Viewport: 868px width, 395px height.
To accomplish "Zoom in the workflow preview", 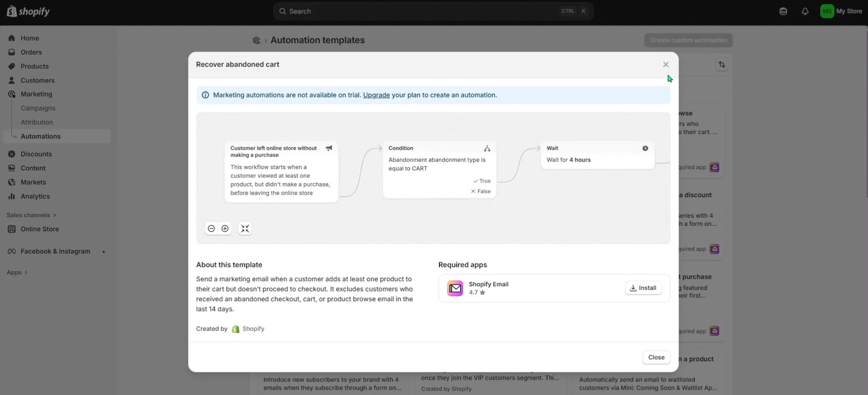I will click(x=225, y=229).
